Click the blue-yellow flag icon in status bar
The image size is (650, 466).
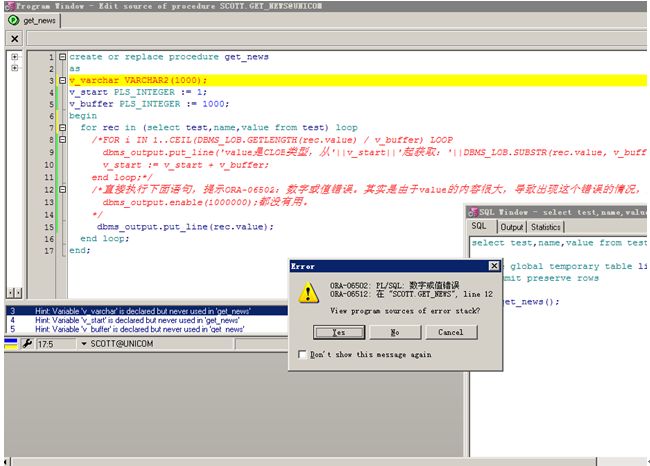coord(11,343)
